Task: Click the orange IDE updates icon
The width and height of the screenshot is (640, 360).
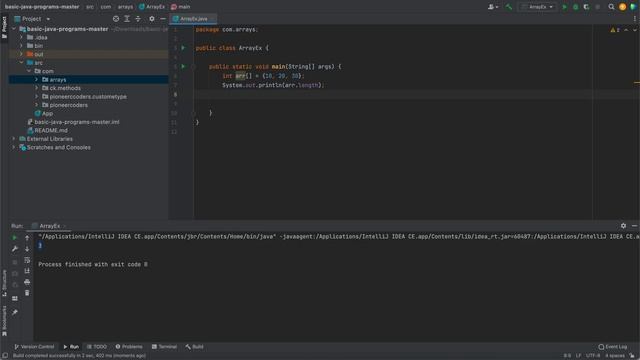Action: (622, 7)
